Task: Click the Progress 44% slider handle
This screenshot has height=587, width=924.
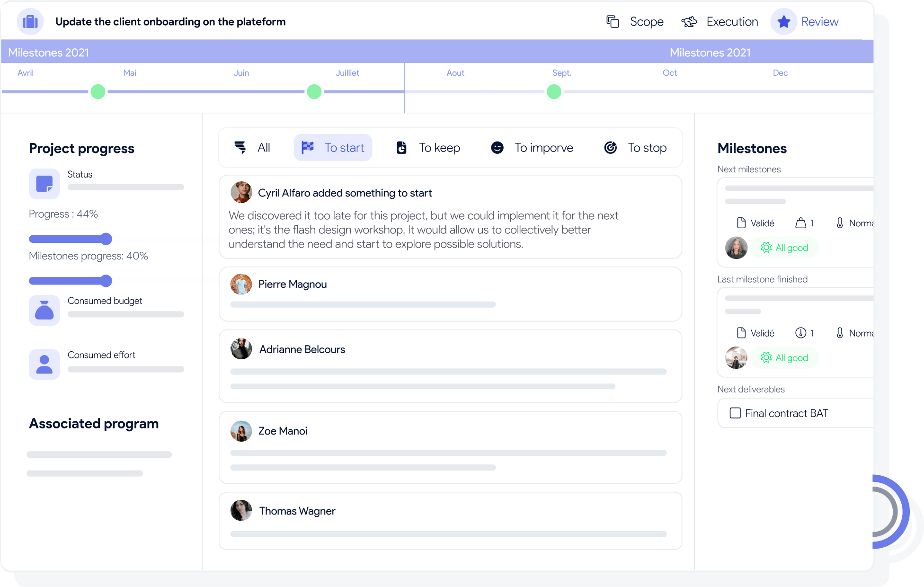Action: point(107,239)
